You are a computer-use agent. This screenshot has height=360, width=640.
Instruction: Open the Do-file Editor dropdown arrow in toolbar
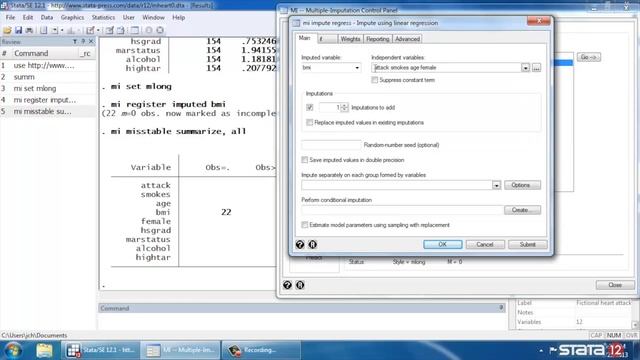point(98,31)
